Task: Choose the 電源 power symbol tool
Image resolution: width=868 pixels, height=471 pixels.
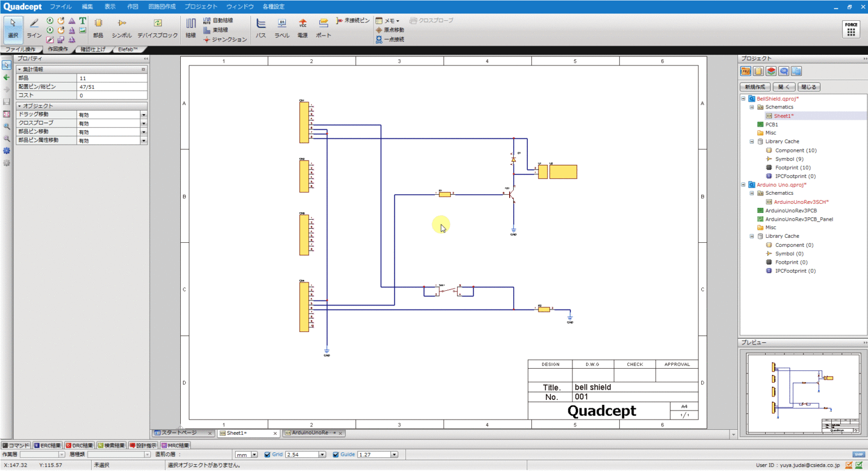Action: [302, 28]
